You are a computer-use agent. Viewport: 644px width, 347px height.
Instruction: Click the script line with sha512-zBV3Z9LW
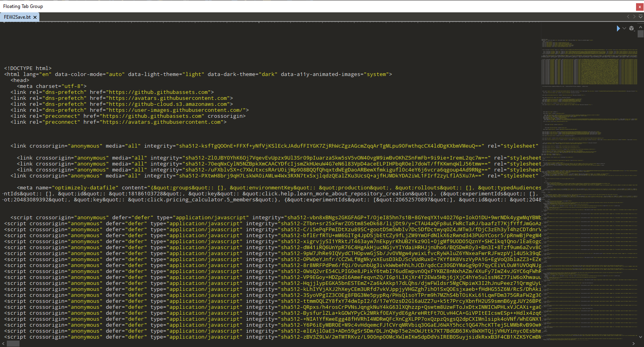pyautogui.click(x=272, y=337)
